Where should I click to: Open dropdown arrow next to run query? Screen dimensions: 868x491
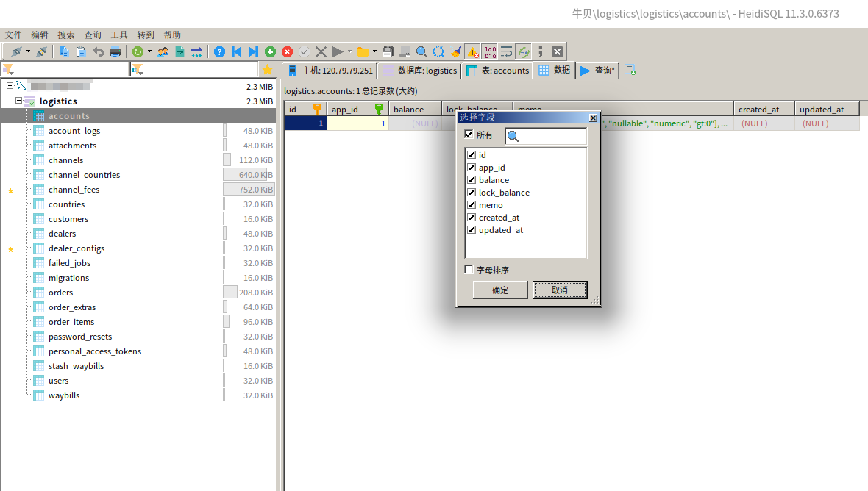(349, 52)
